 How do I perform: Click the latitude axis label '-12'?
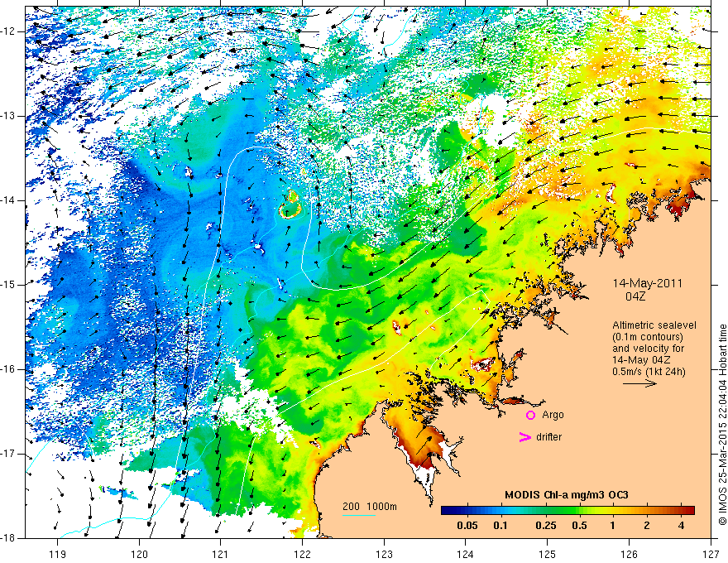coord(9,31)
